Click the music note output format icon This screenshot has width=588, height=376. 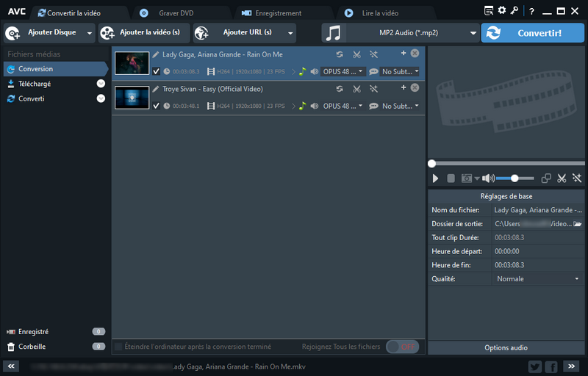pos(334,33)
